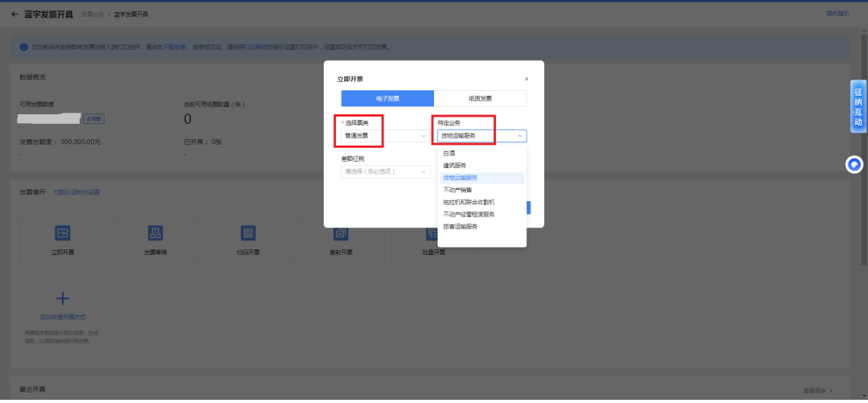Click the blue info icon in notice bar

tap(24, 47)
